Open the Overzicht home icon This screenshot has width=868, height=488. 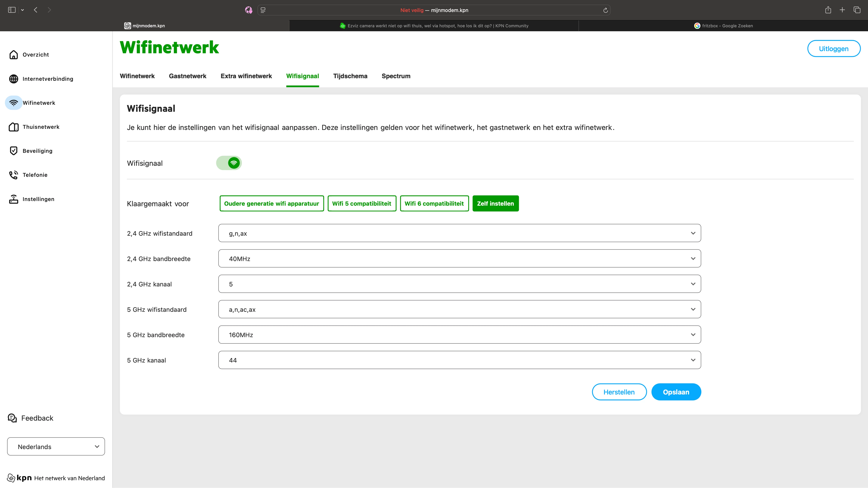coord(14,55)
